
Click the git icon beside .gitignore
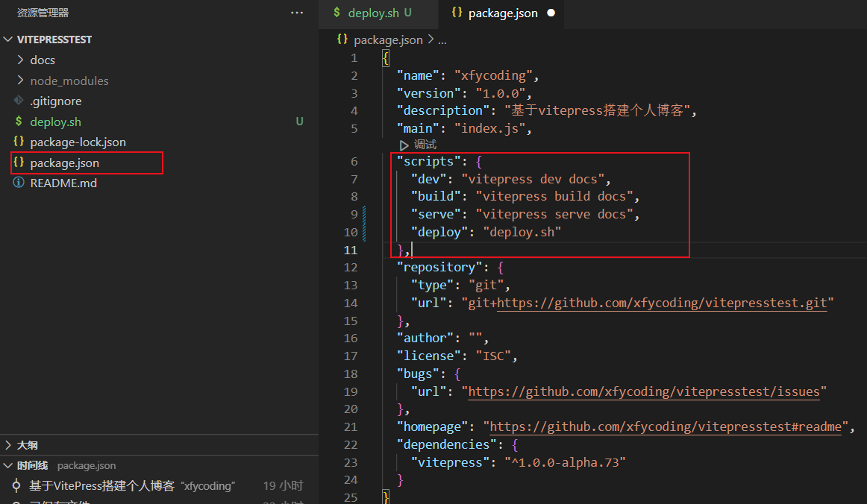[x=19, y=101]
